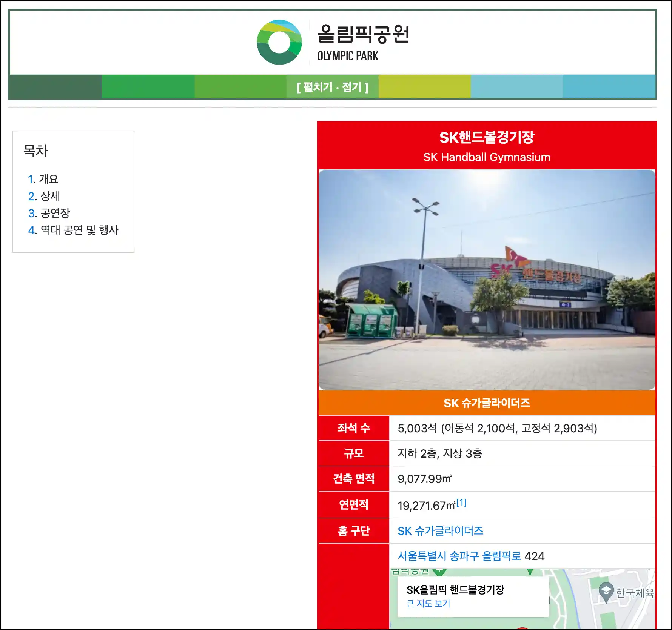The height and width of the screenshot is (630, 672).
Task: Open the SK handball gymnasium photo
Action: [487, 280]
